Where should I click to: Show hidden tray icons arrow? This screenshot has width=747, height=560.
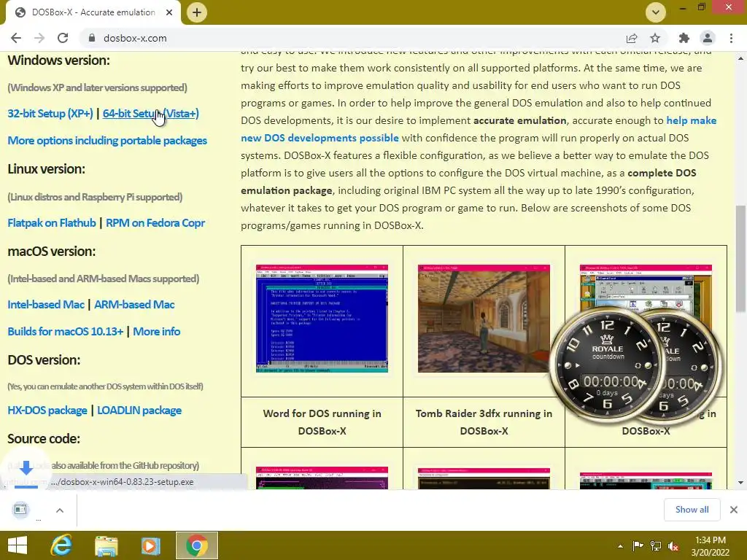[620, 546]
